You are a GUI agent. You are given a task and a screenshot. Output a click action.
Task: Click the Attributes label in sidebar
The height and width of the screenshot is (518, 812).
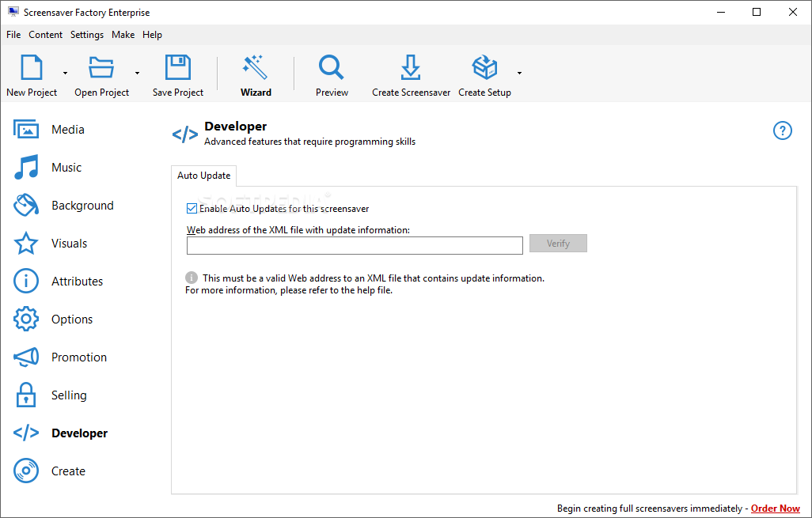click(x=77, y=281)
